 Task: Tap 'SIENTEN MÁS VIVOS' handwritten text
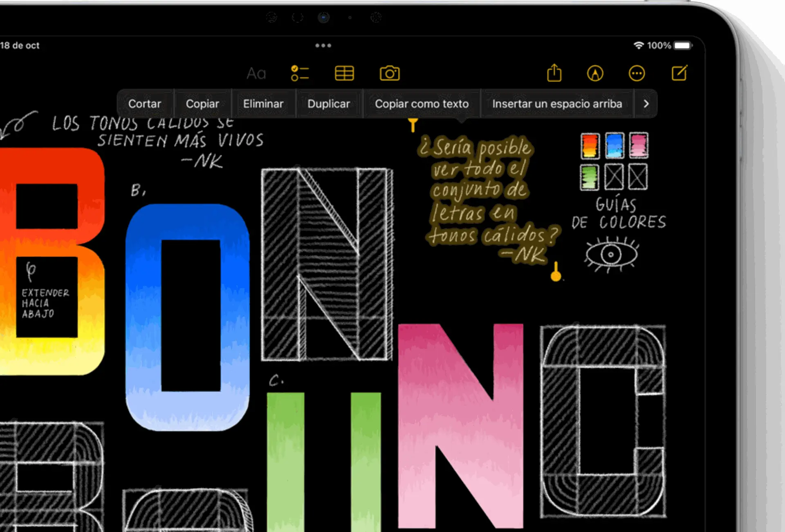[180, 141]
